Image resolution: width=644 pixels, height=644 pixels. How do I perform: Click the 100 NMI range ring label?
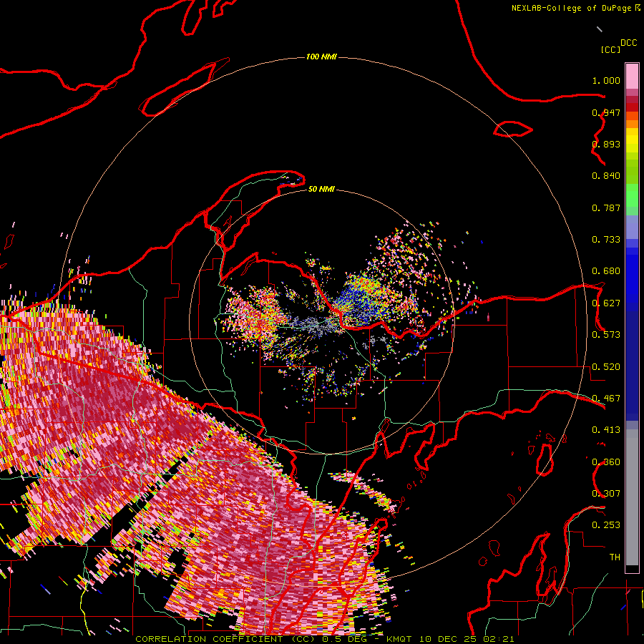(321, 57)
